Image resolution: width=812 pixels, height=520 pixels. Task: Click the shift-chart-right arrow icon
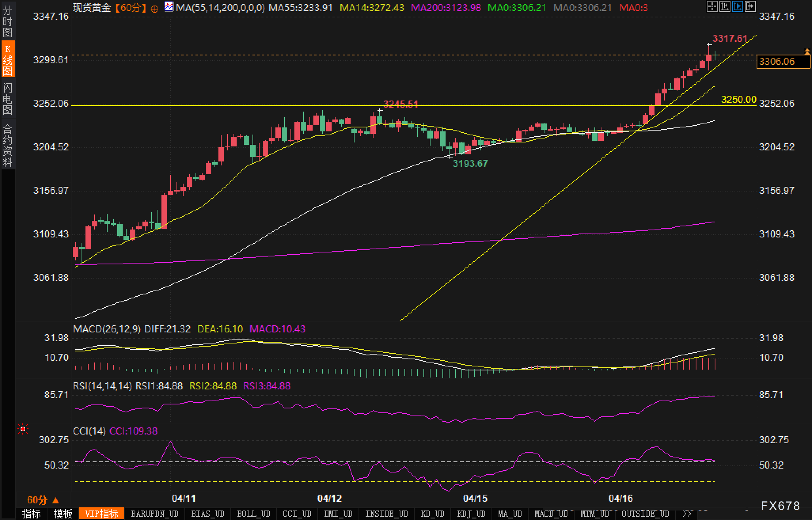pyautogui.click(x=750, y=6)
